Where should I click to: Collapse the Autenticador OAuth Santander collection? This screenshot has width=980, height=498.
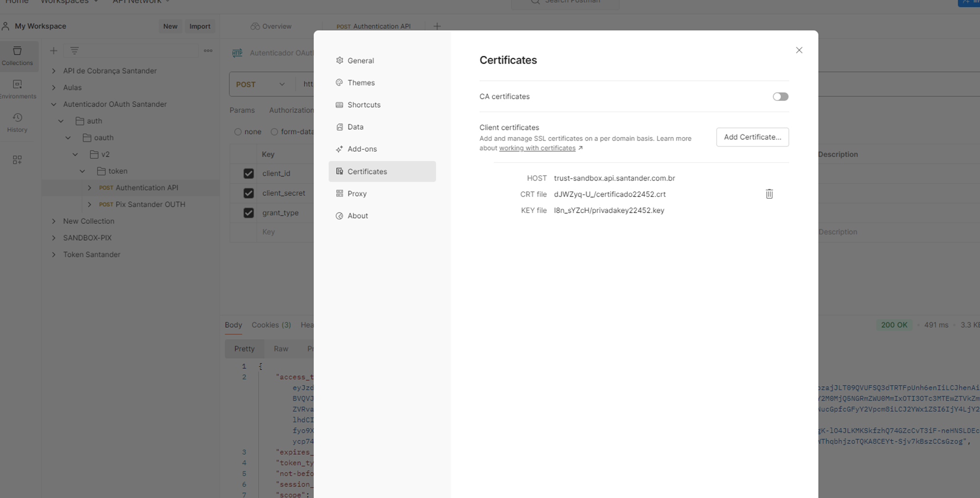pyautogui.click(x=54, y=104)
